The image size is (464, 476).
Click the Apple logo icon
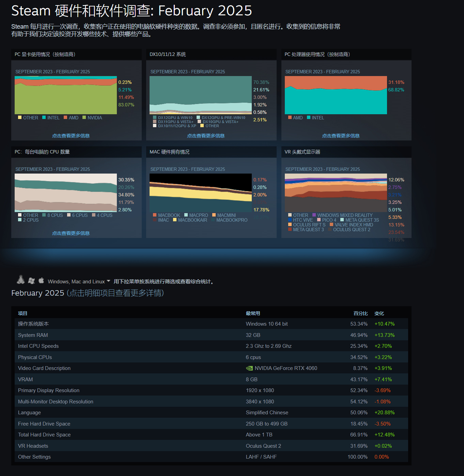[x=41, y=280]
